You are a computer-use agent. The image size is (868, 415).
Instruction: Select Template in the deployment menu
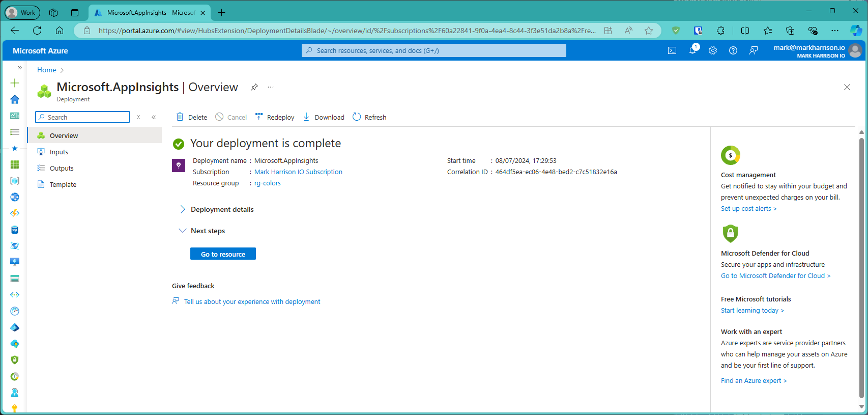(x=63, y=184)
